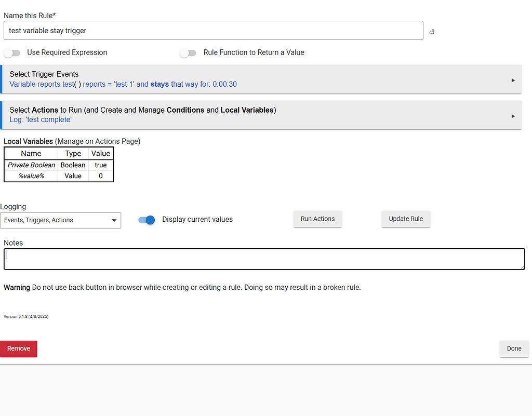Click the Notes box resize handle
The width and height of the screenshot is (532, 416).
pyautogui.click(x=522, y=267)
